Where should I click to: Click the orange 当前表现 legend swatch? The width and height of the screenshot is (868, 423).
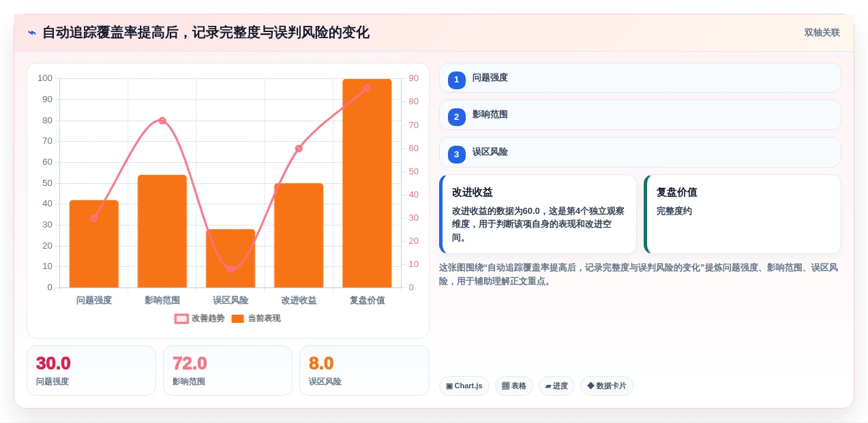(x=237, y=318)
